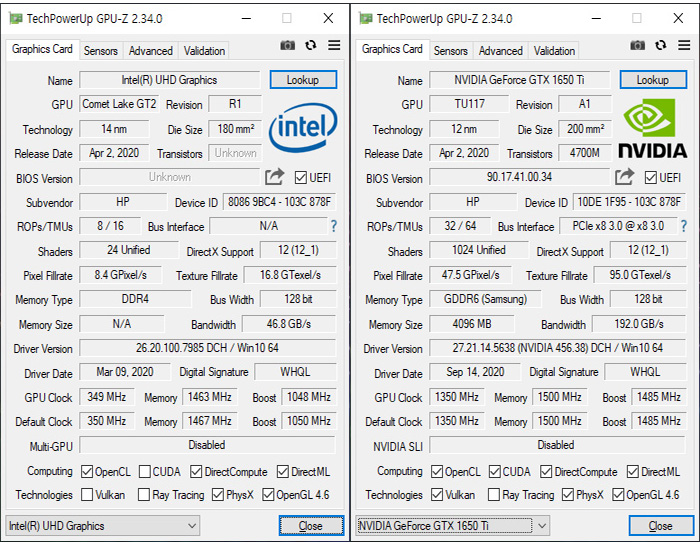The height and width of the screenshot is (544, 700).
Task: Click 4700M transistors value
Action: pyautogui.click(x=585, y=153)
